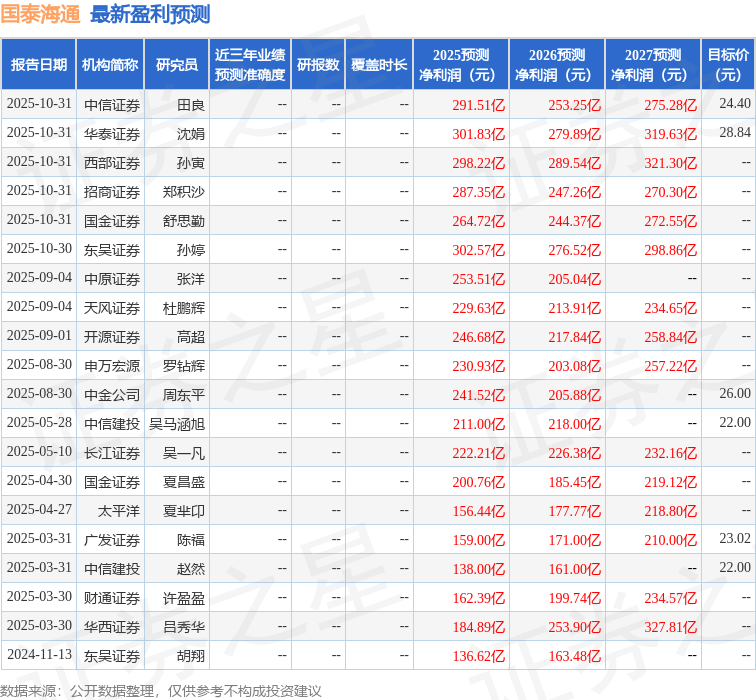The image size is (756, 700).
Task: Click 财通证券 institution cell
Action: tap(112, 598)
